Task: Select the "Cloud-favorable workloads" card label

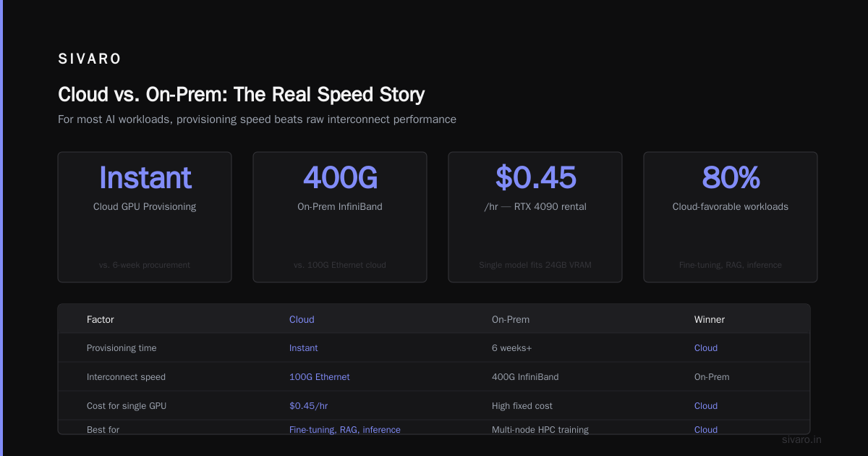Action: (731, 207)
